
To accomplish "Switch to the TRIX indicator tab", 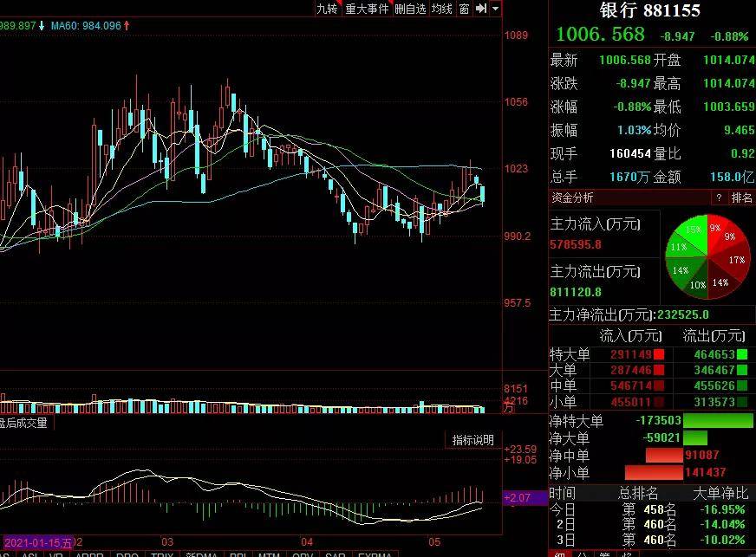I will 162,554.
